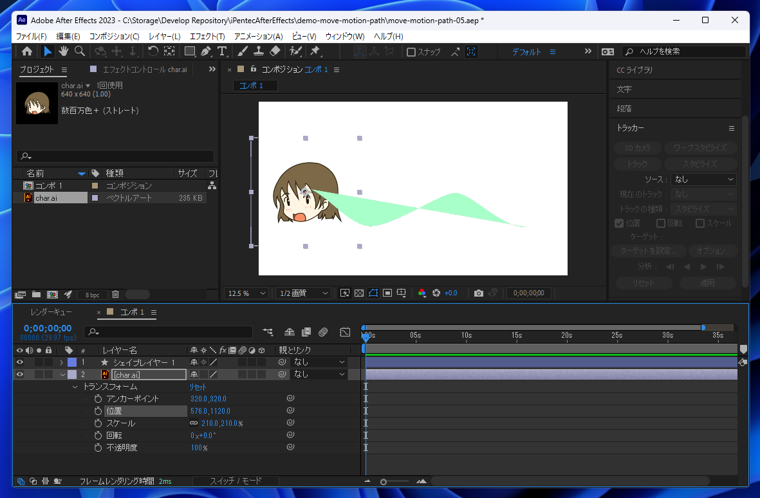Click the trash icon in the Project panel
This screenshot has height=498, width=760.
(115, 295)
